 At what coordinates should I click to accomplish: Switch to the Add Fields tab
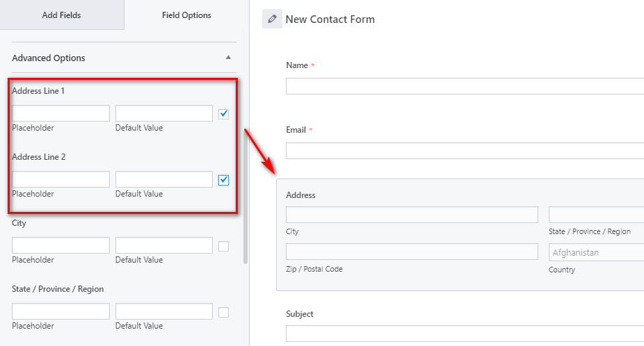coord(62,15)
